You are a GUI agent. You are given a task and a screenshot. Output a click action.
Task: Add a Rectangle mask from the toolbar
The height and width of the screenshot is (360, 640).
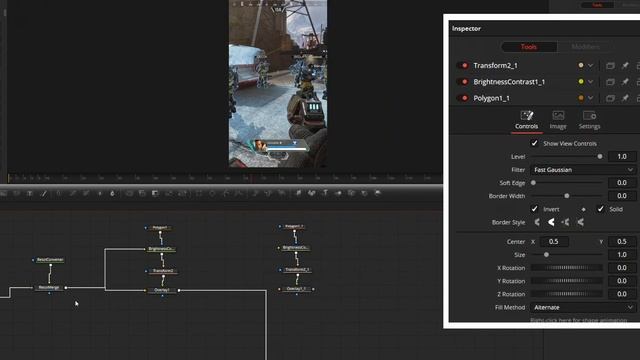pyautogui.click(x=199, y=193)
